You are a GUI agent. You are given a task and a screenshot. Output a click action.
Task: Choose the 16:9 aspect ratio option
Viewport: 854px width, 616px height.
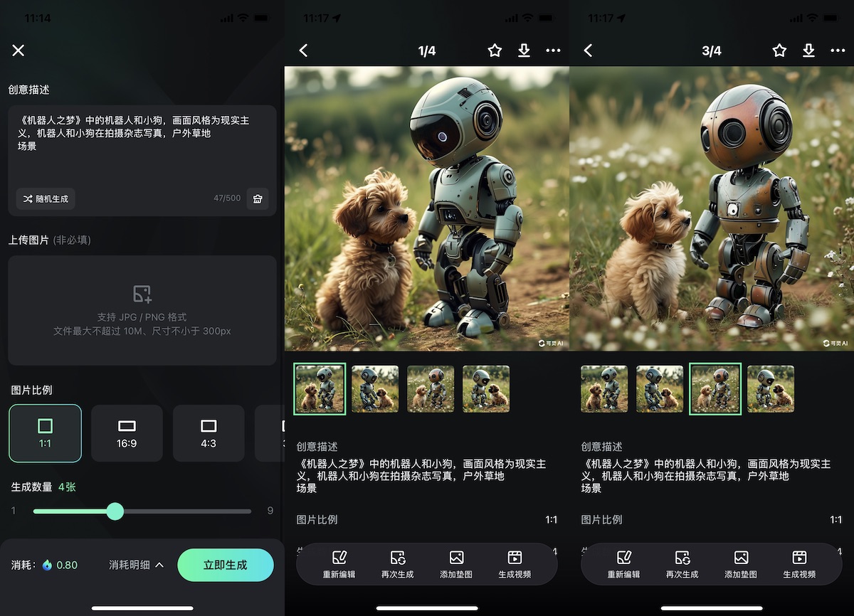click(127, 433)
